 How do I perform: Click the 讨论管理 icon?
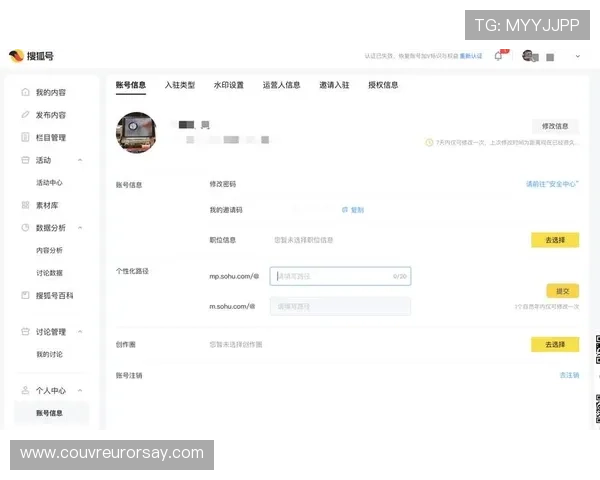pos(25,332)
